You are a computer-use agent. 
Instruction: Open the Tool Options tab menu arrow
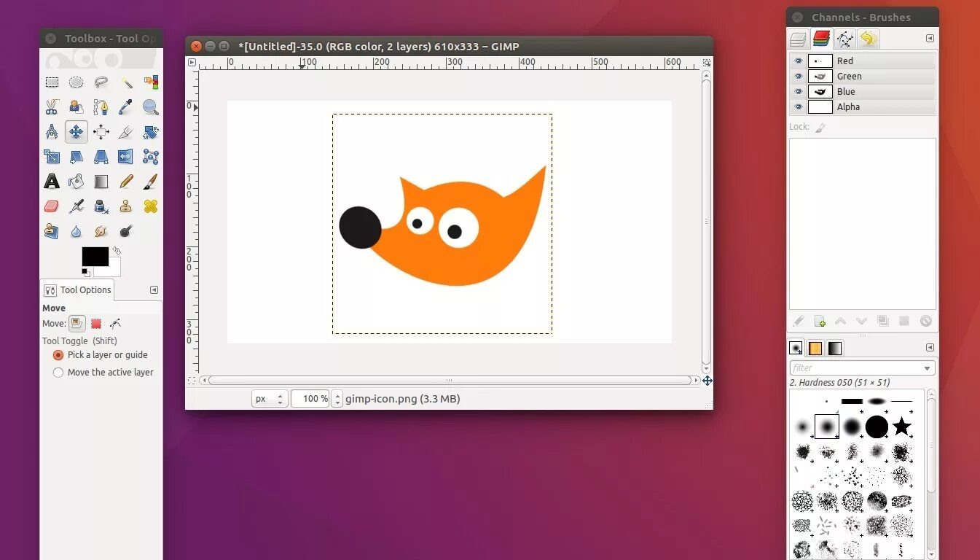click(154, 289)
